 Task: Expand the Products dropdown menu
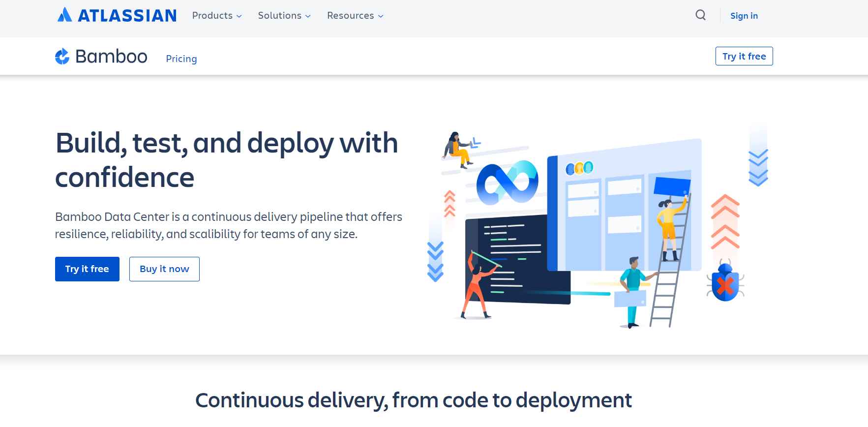[x=217, y=15]
